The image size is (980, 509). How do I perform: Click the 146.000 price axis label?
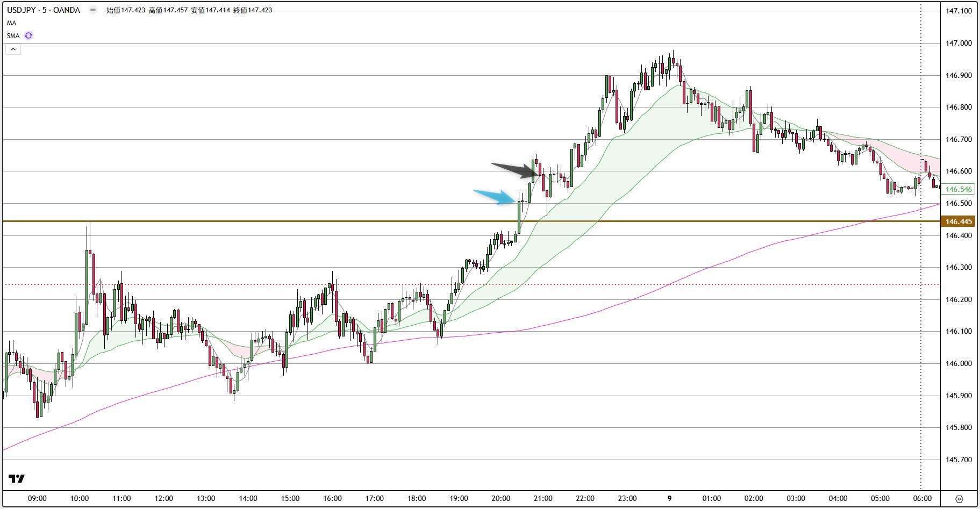point(959,363)
